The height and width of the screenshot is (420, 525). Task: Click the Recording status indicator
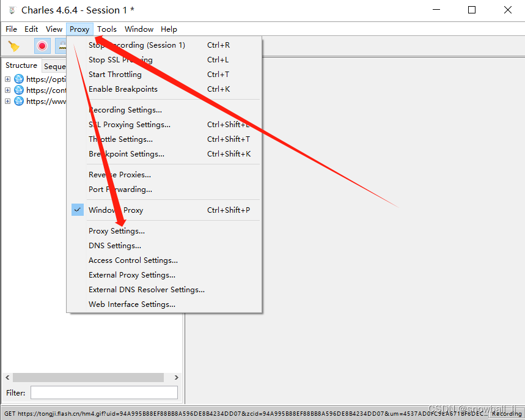click(x=507, y=414)
